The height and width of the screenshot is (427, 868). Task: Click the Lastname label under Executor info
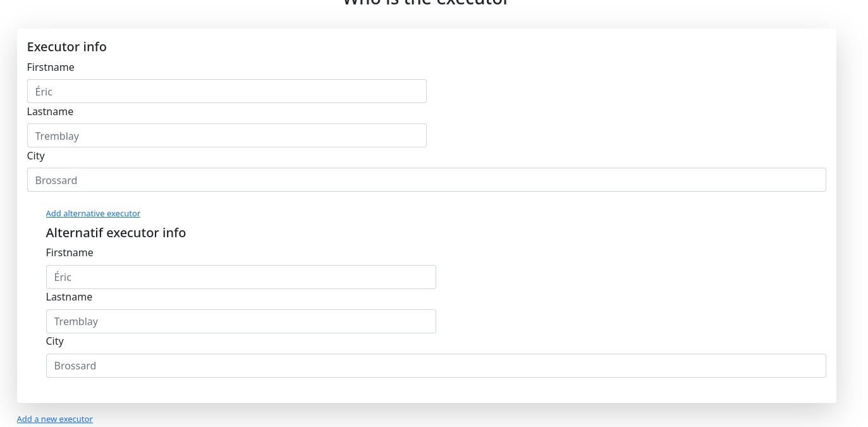(50, 111)
